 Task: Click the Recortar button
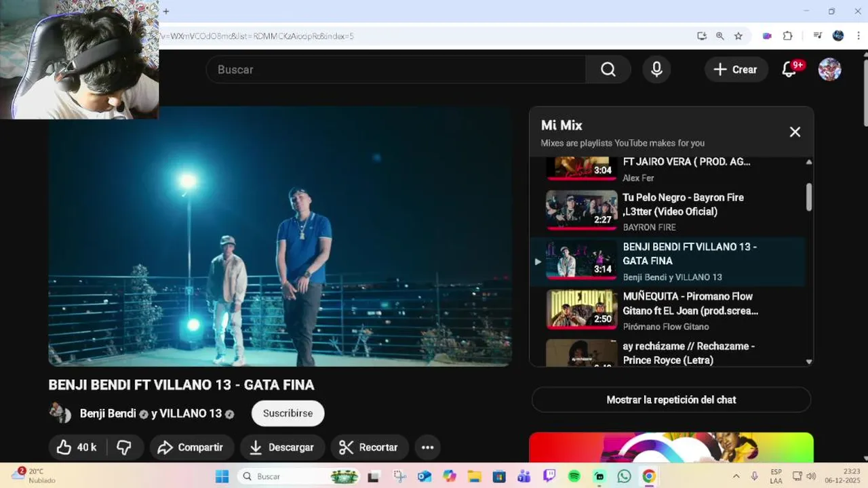[x=369, y=447]
